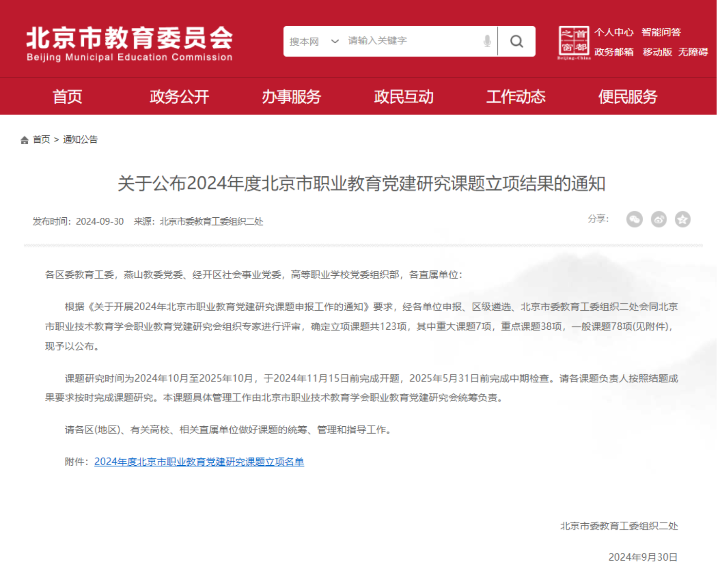Share article via WeChat icon
Screen dimensions: 717x588
tap(634, 219)
